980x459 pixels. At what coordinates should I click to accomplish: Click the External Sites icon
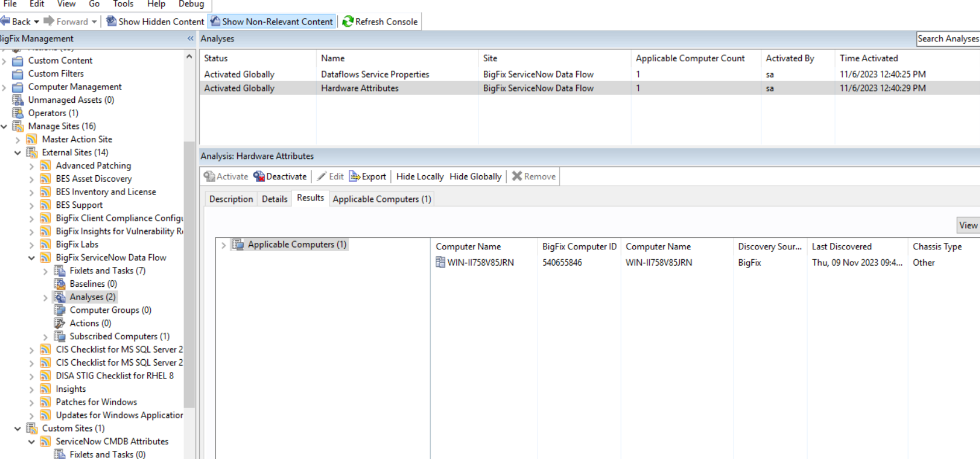coord(32,152)
